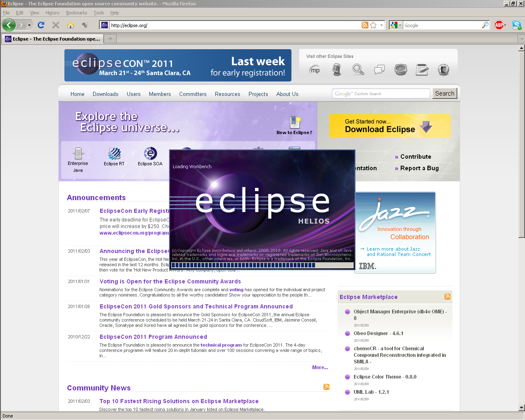The width and height of the screenshot is (525, 420).
Task: Click the Search button beside Google Custom Search
Action: [x=445, y=94]
